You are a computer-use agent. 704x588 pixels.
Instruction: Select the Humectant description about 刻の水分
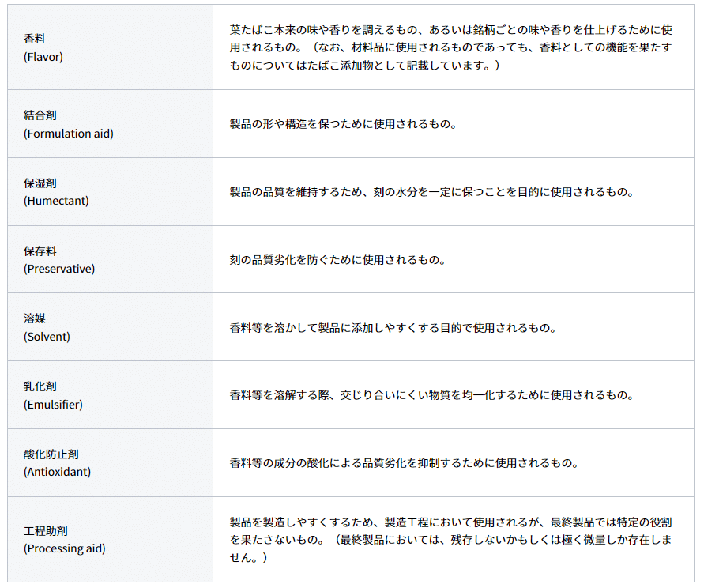[431, 192]
